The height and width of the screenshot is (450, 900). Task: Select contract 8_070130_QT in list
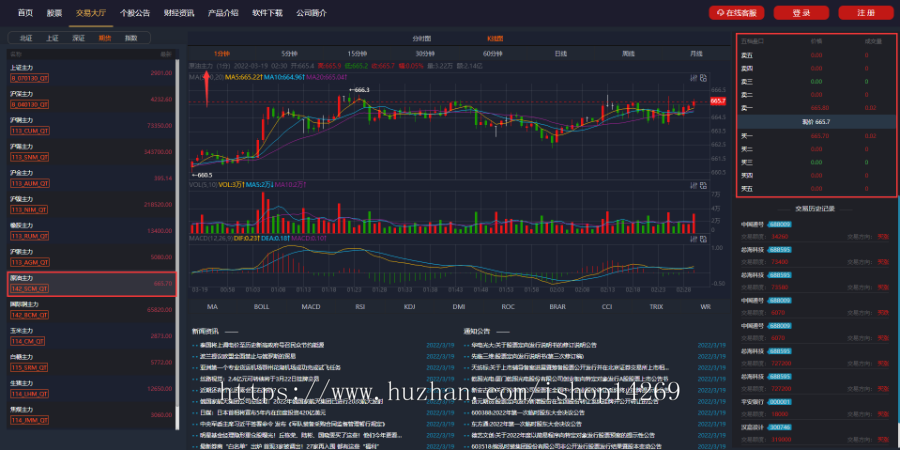pos(29,77)
